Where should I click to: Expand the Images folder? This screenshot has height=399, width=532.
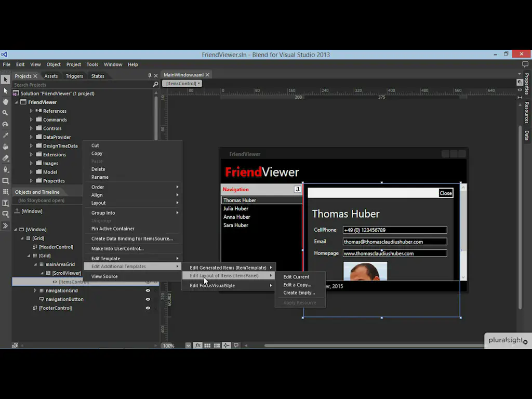[x=31, y=163]
